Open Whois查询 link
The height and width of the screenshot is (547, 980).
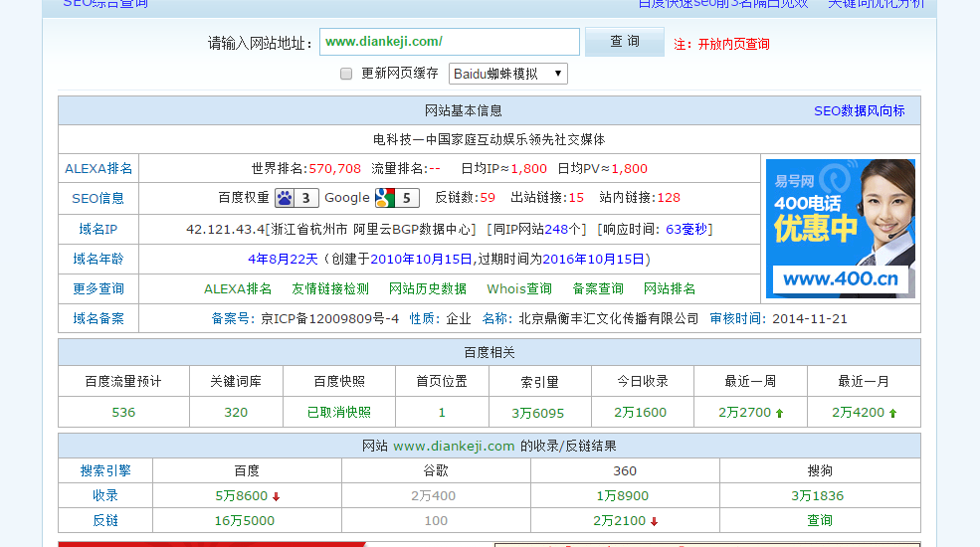coord(519,289)
